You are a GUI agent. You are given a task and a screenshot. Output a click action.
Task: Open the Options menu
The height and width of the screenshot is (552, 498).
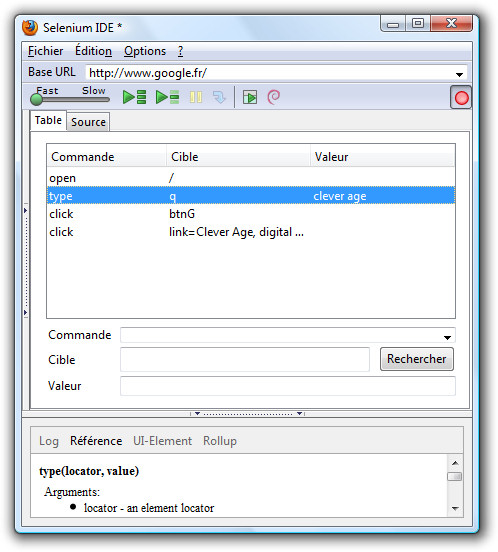(145, 51)
